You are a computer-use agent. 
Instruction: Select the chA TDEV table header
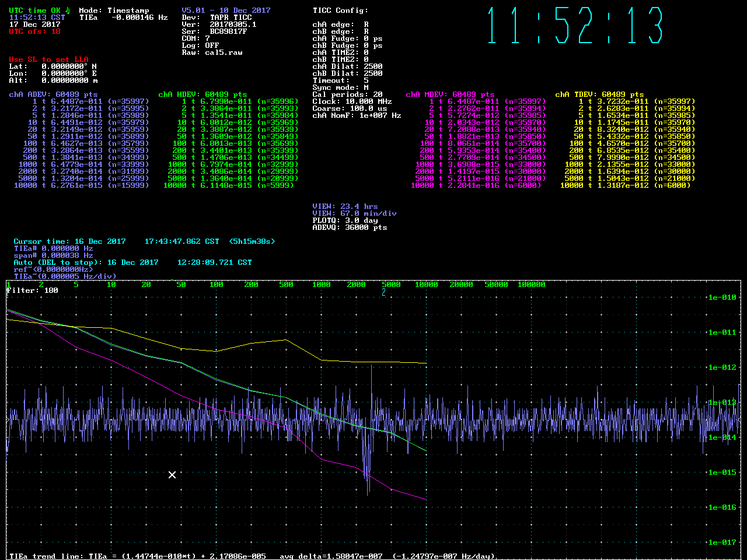(x=599, y=94)
